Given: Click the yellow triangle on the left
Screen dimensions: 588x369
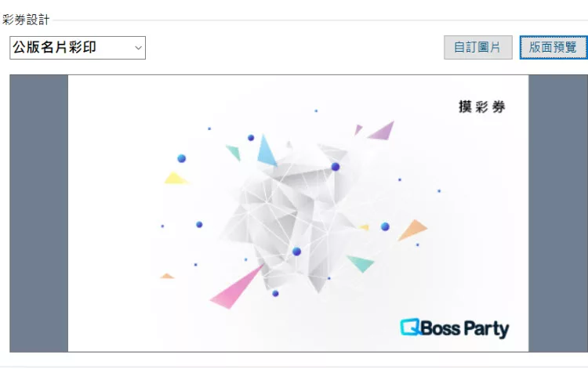Looking at the screenshot, I should (x=176, y=178).
